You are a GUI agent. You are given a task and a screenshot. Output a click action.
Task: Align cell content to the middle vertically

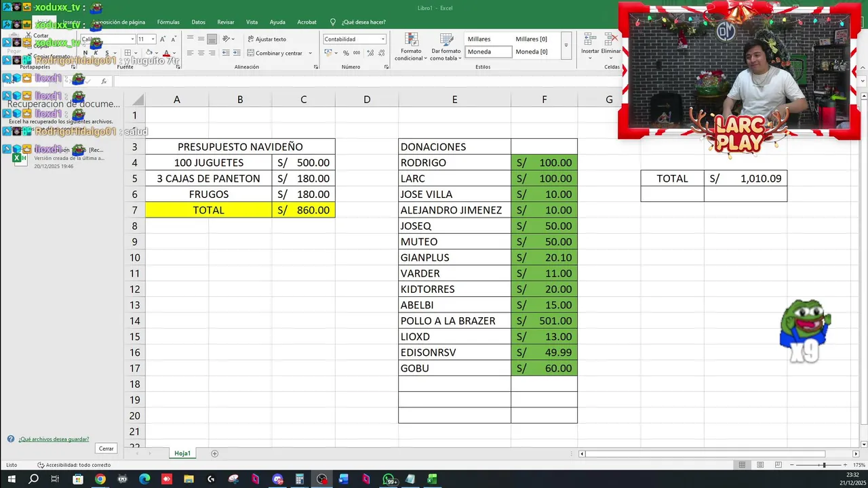pyautogui.click(x=201, y=39)
